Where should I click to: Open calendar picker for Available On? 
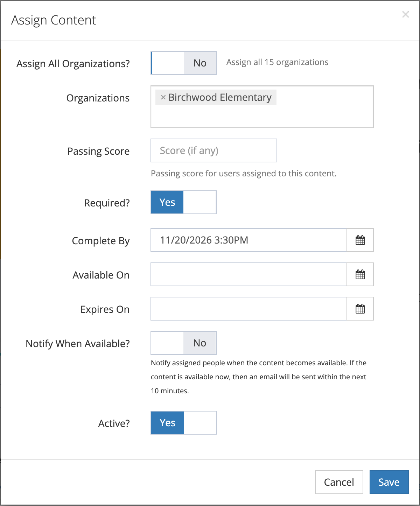tap(360, 274)
